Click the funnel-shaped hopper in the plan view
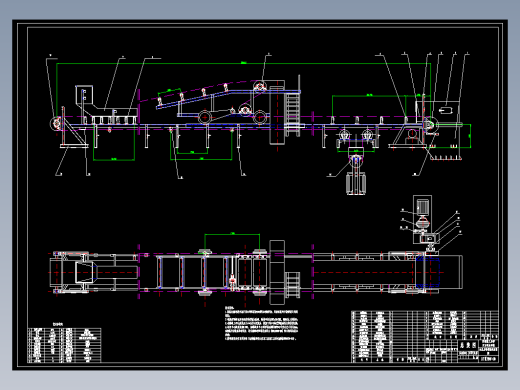The width and height of the screenshot is (520, 390). [86, 272]
